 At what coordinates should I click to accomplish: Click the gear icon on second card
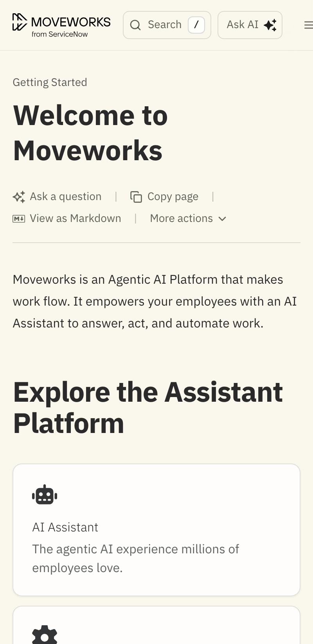point(45,635)
